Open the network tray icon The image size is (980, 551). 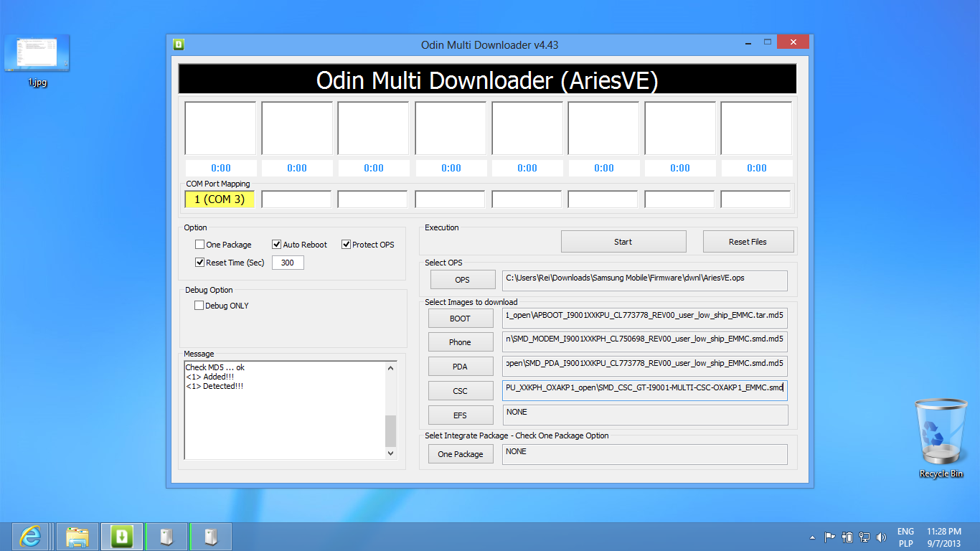tap(864, 537)
